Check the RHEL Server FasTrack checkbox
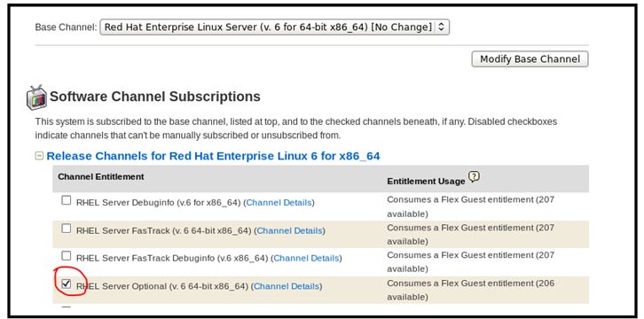The width and height of the screenshot is (644, 319). 67,229
